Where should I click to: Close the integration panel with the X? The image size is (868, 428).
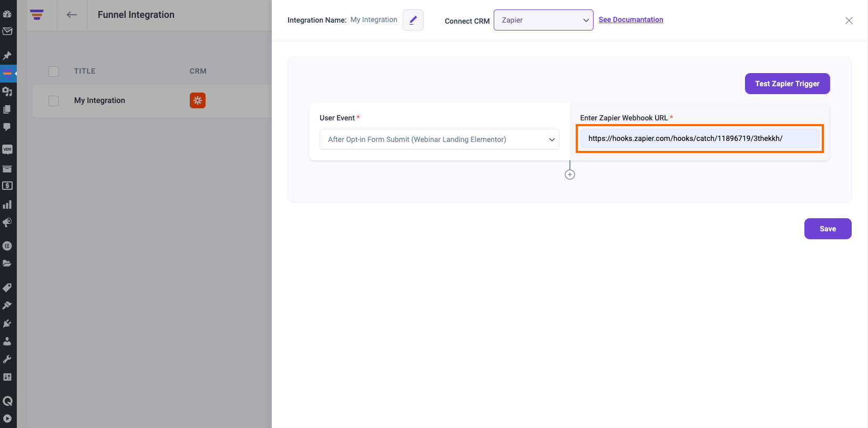pos(849,21)
